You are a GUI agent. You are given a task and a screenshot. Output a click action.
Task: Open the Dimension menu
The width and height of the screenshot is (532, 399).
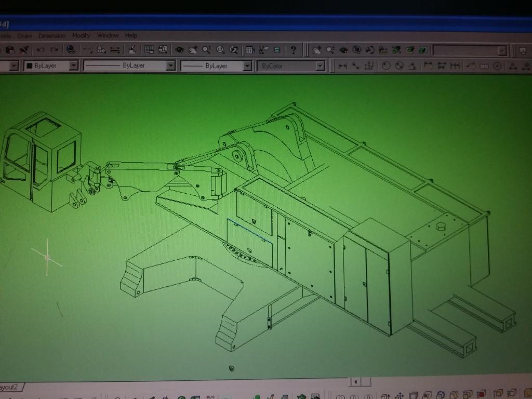click(52, 36)
